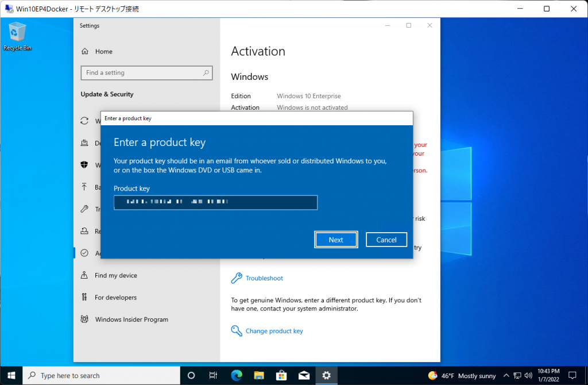Click the volume speaker icon
The width and height of the screenshot is (588, 385).
(528, 376)
